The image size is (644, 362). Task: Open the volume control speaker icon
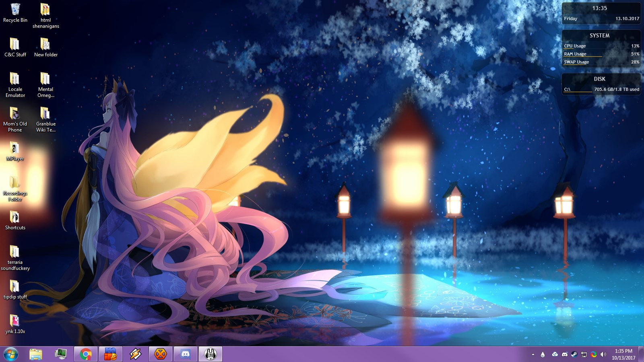(x=603, y=354)
